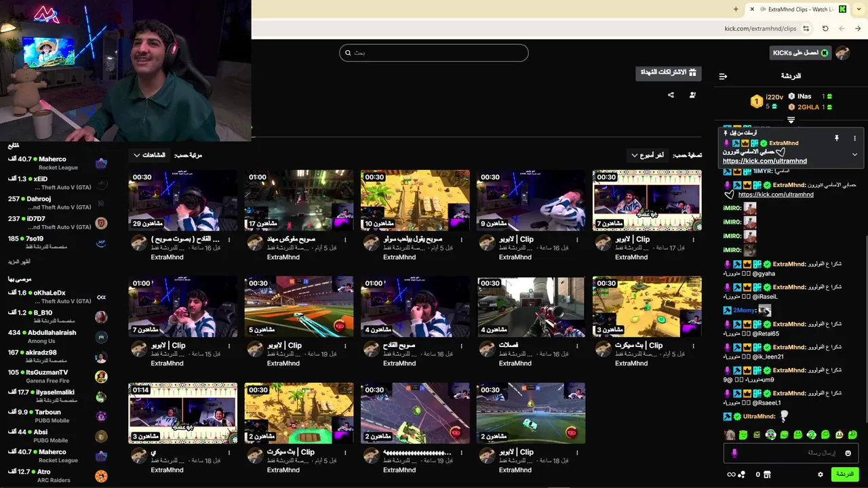Reload the browser page
This screenshot has width=868, height=488.
tap(825, 28)
